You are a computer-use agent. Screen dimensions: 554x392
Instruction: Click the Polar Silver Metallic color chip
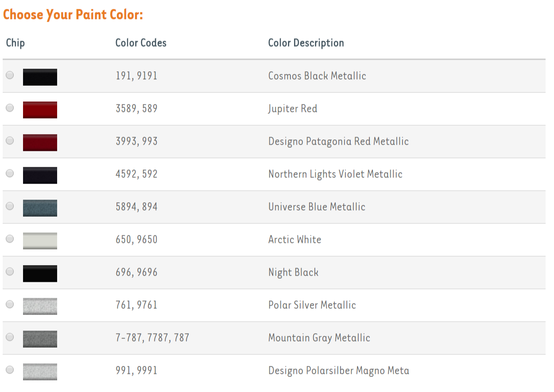pyautogui.click(x=40, y=306)
